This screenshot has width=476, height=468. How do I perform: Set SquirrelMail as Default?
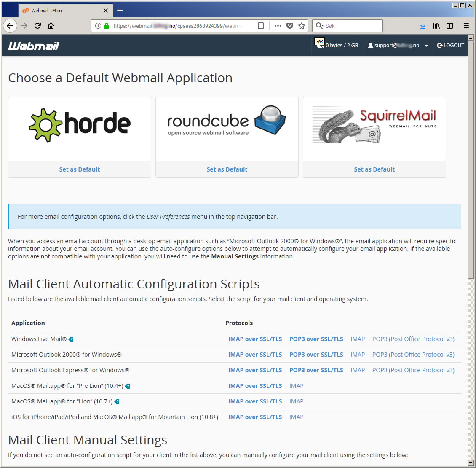pyautogui.click(x=374, y=169)
